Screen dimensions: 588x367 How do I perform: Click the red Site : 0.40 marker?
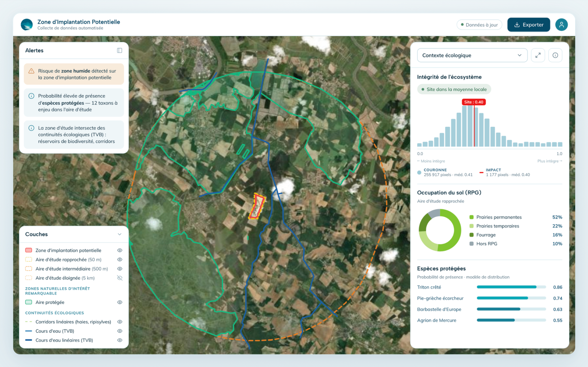point(474,102)
